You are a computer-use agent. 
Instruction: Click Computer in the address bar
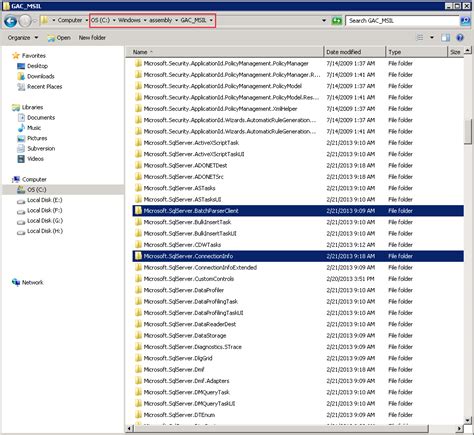pyautogui.click(x=70, y=20)
